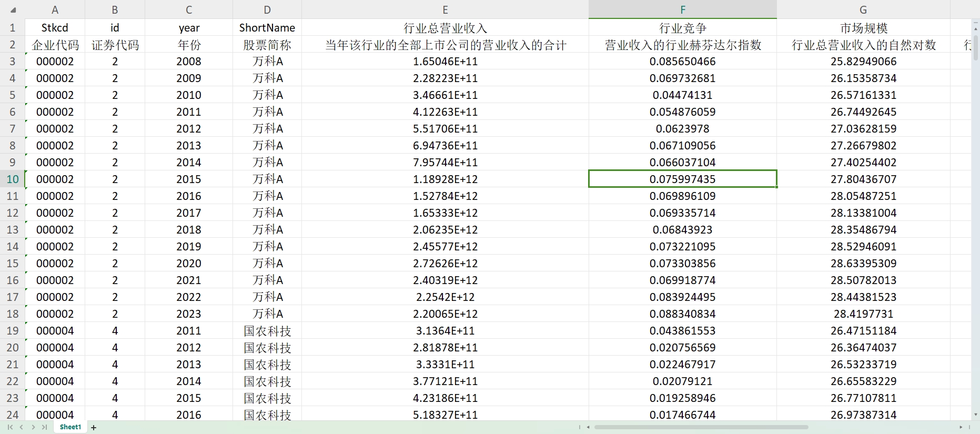The height and width of the screenshot is (434, 980).
Task: Select the '行业总营业收入' cell in row 1
Action: coord(445,27)
